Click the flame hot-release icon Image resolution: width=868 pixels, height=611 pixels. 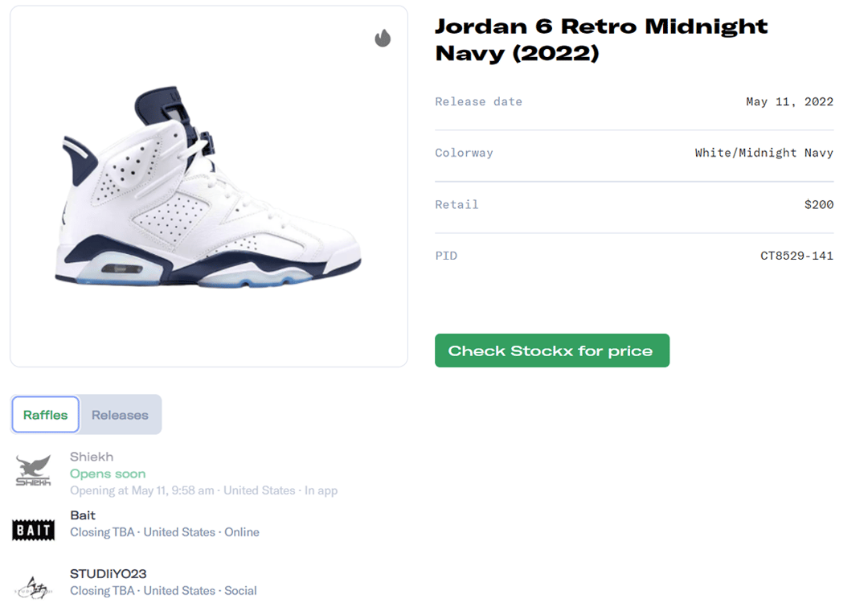[x=383, y=38]
